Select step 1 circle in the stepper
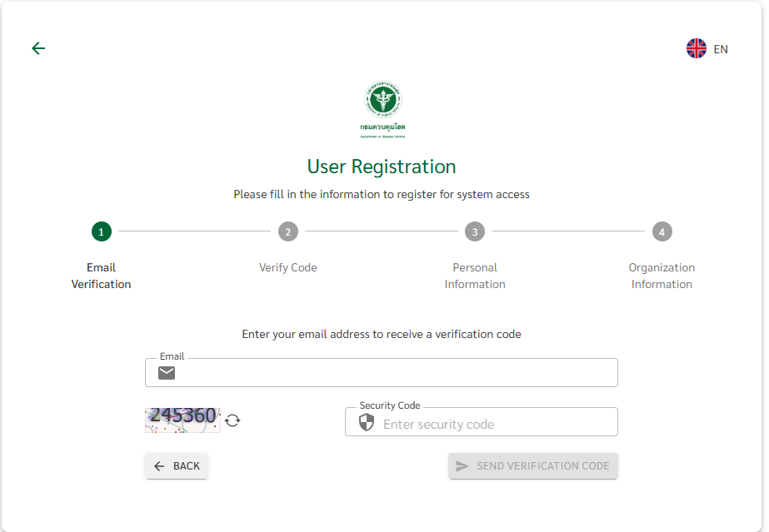The width and height of the screenshot is (769, 532). click(102, 231)
